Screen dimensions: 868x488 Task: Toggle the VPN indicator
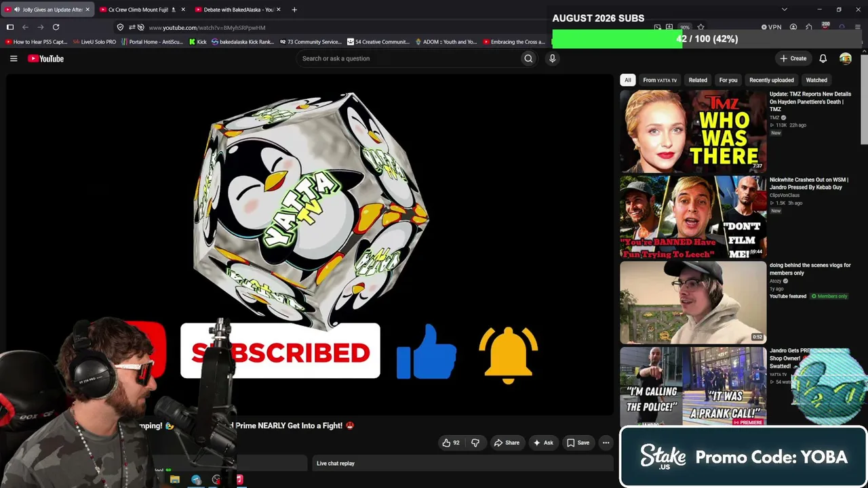(771, 27)
